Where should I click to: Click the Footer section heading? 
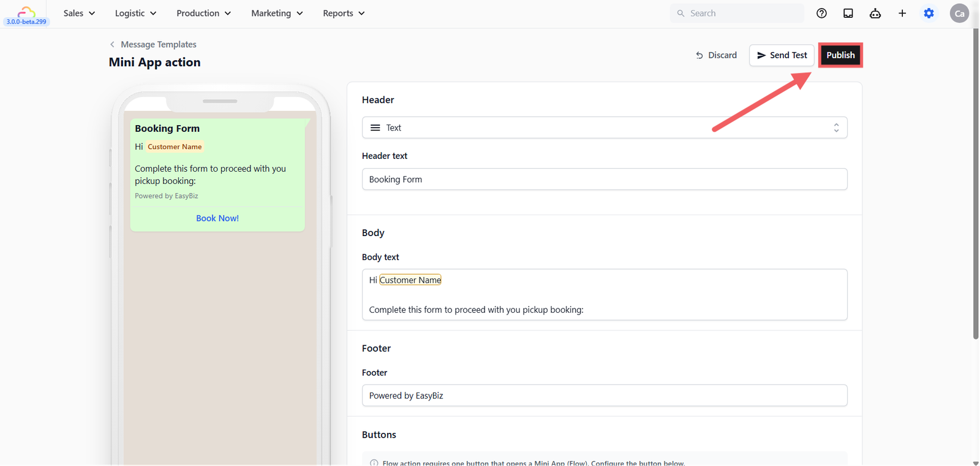coord(376,348)
